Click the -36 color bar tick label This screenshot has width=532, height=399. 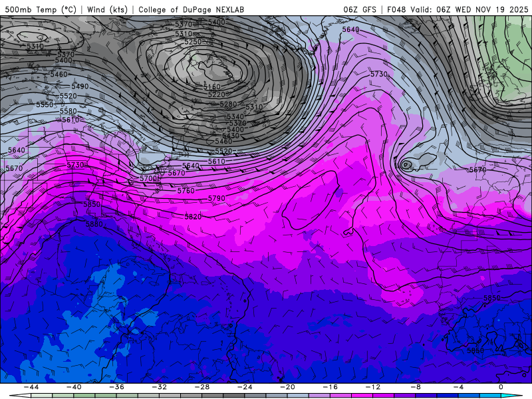[117, 387]
